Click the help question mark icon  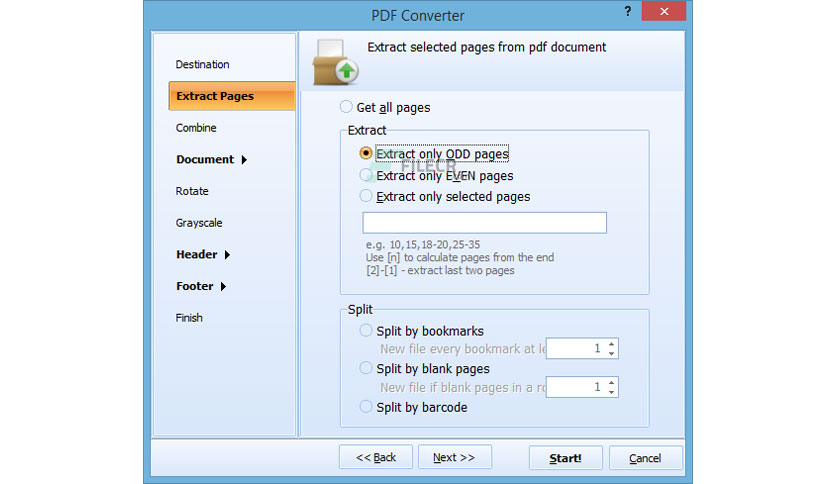[628, 11]
